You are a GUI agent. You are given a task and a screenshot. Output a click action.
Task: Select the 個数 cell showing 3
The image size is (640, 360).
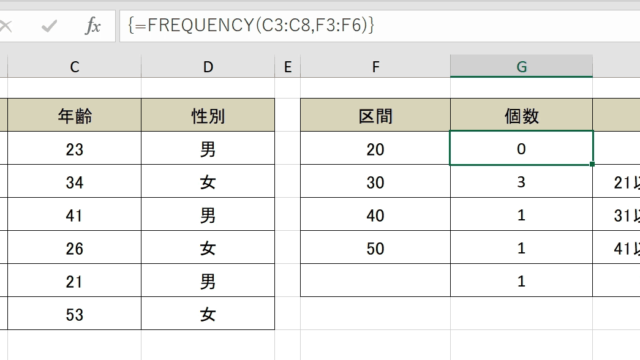coord(522,182)
